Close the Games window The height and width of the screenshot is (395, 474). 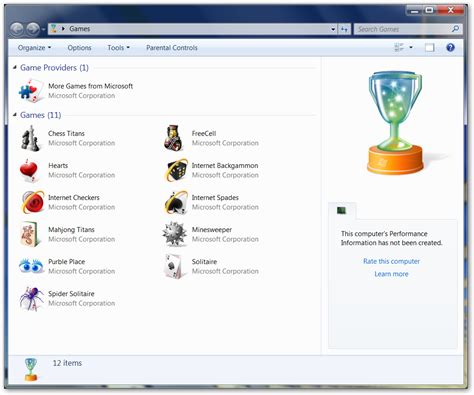click(451, 11)
